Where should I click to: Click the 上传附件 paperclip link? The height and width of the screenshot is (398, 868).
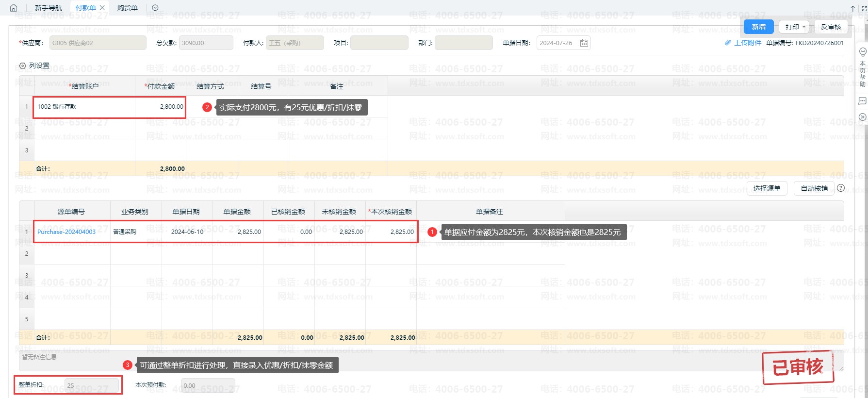point(743,43)
